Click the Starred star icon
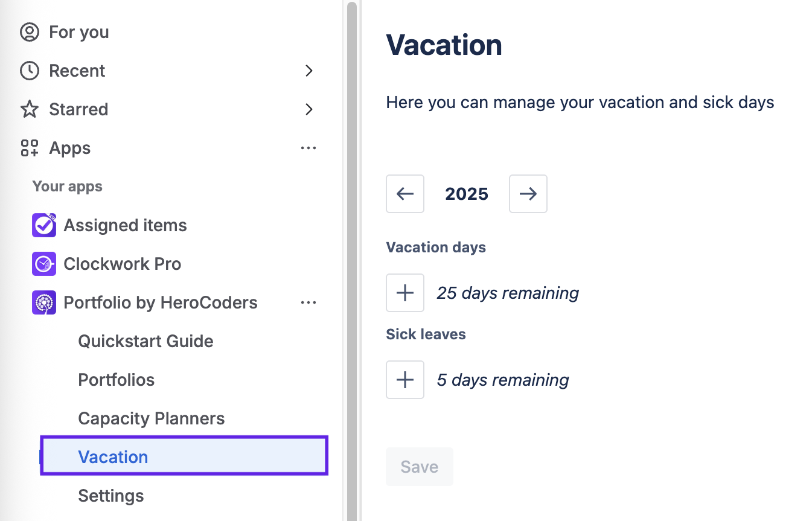Viewport: 812px width, 521px height. tap(29, 109)
